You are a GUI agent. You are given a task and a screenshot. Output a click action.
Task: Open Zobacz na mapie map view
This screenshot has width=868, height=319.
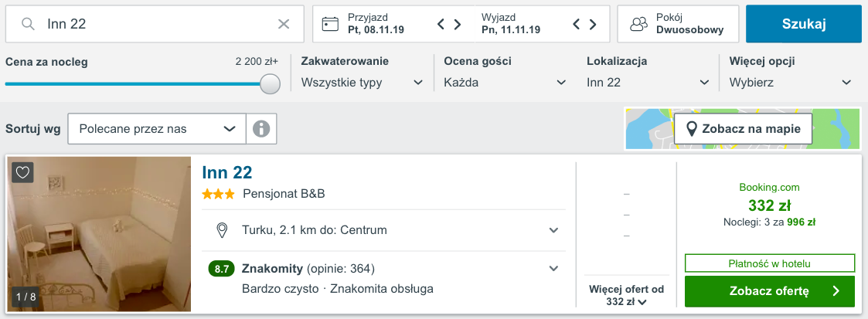743,129
